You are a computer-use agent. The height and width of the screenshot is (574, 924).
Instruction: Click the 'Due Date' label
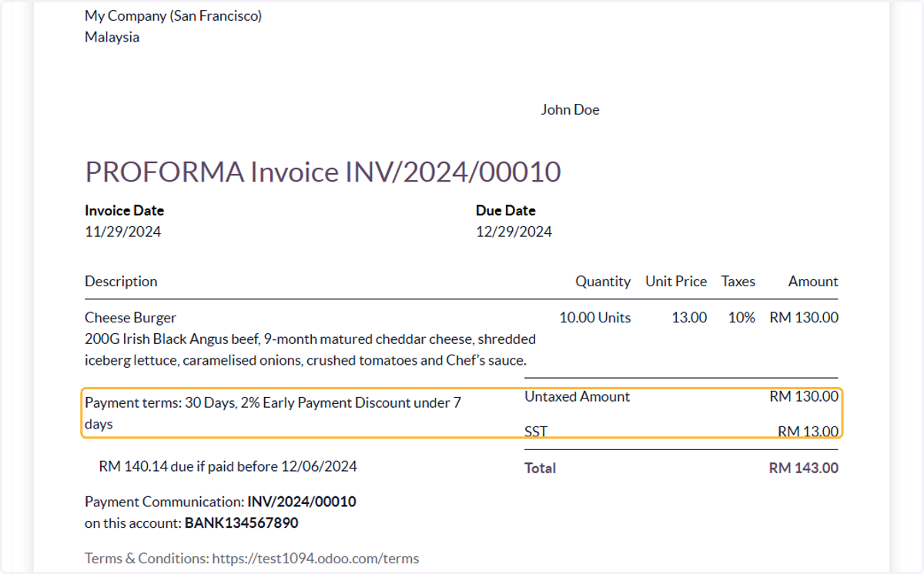(506, 210)
